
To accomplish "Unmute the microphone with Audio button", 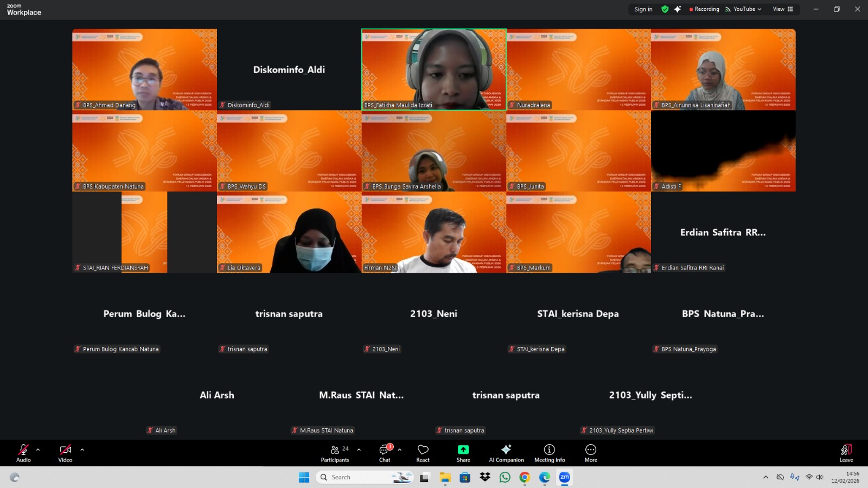I will tap(23, 453).
